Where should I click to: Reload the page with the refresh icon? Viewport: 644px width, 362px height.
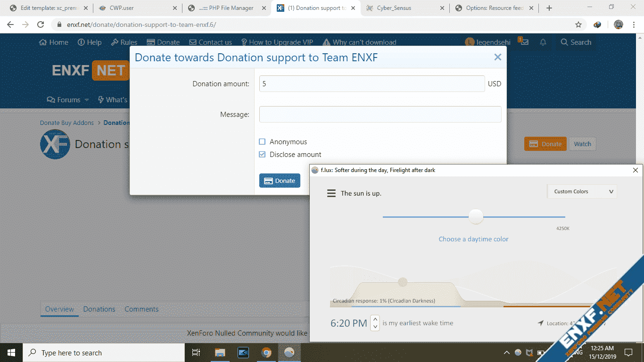click(41, 25)
